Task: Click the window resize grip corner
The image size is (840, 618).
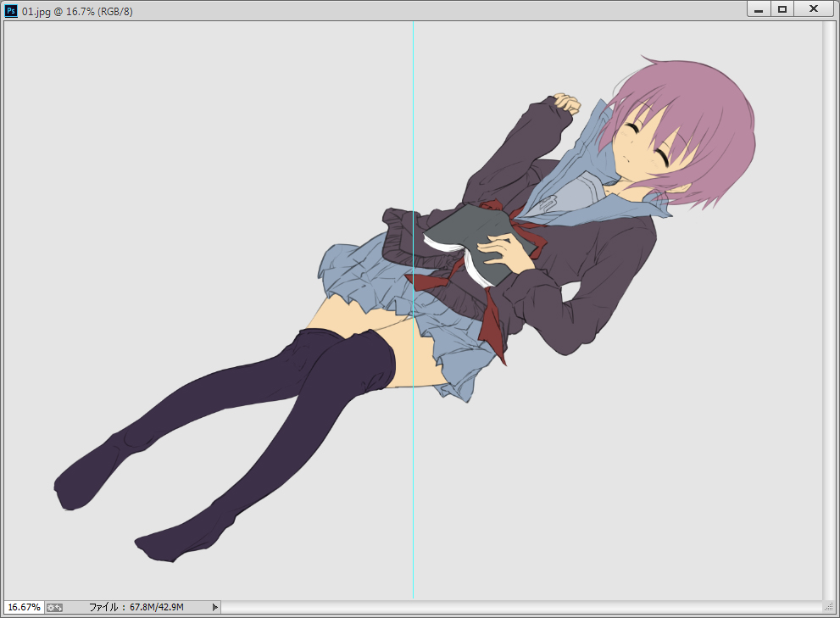Action: point(829,607)
